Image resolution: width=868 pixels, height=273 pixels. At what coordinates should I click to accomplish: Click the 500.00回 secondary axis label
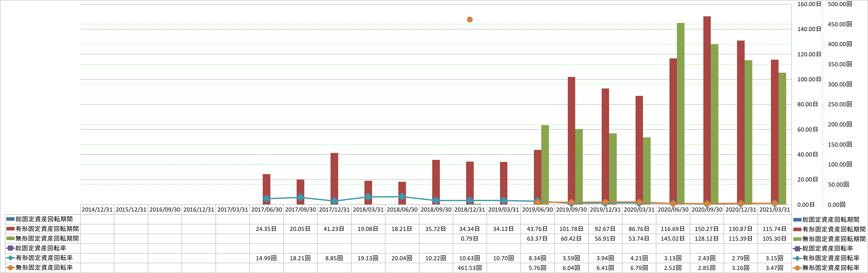pos(840,4)
